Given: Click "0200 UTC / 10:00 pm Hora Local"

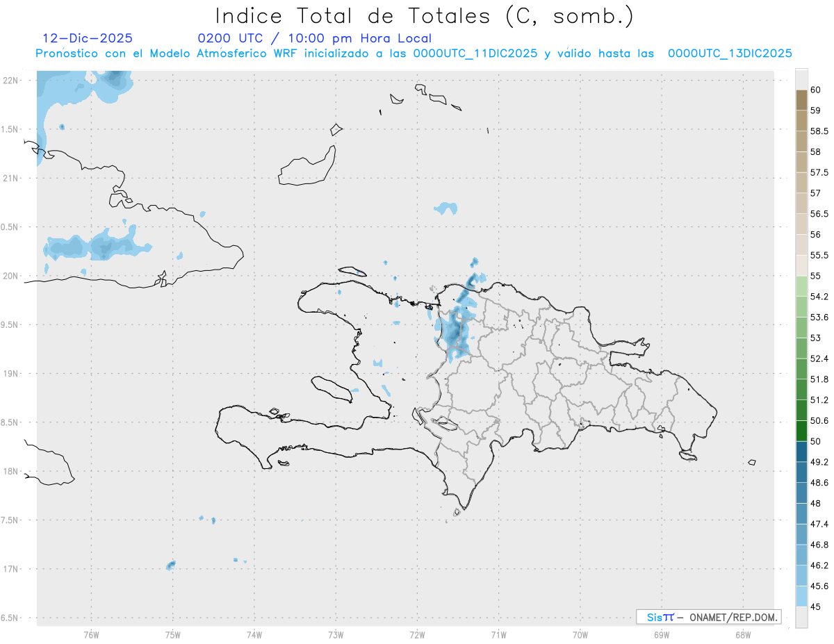Looking at the screenshot, I should click(x=315, y=38).
